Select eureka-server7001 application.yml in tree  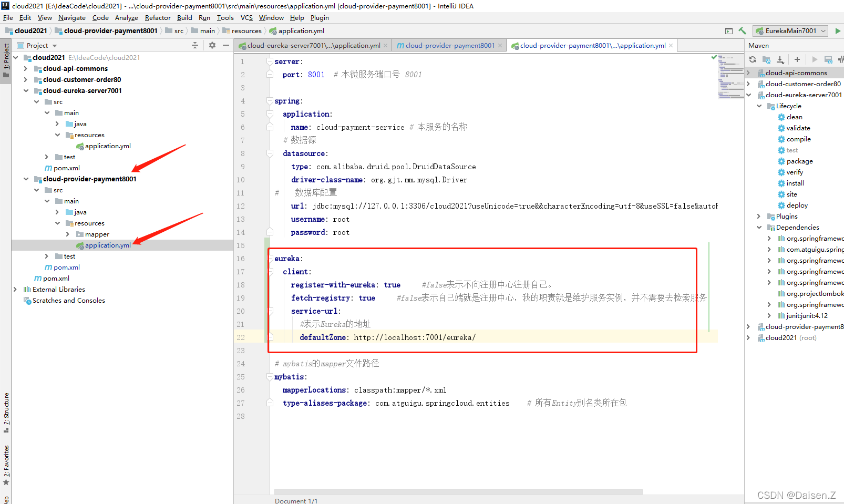click(x=108, y=146)
